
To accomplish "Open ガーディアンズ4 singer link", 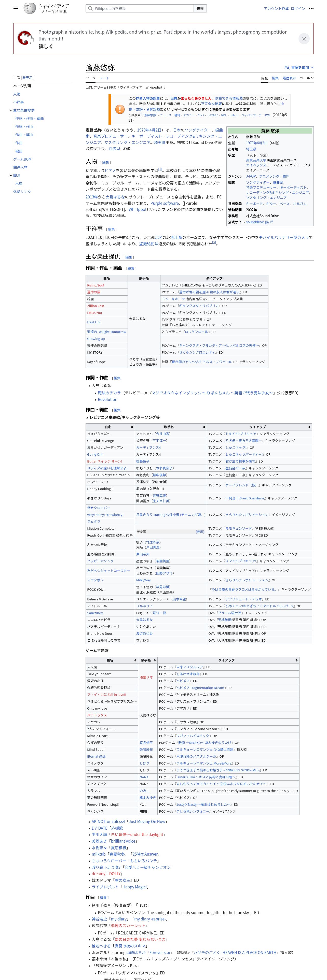I will click(148, 448).
